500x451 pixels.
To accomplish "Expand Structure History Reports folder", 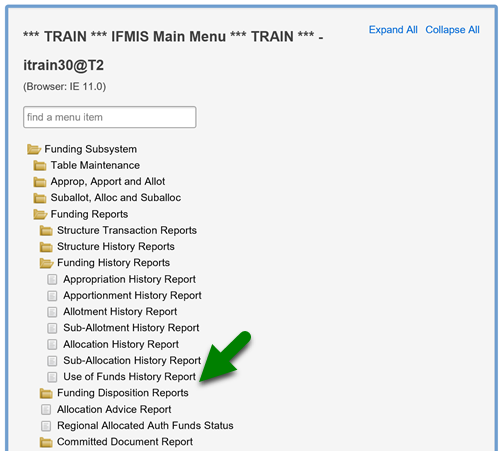I will pyautogui.click(x=116, y=247).
